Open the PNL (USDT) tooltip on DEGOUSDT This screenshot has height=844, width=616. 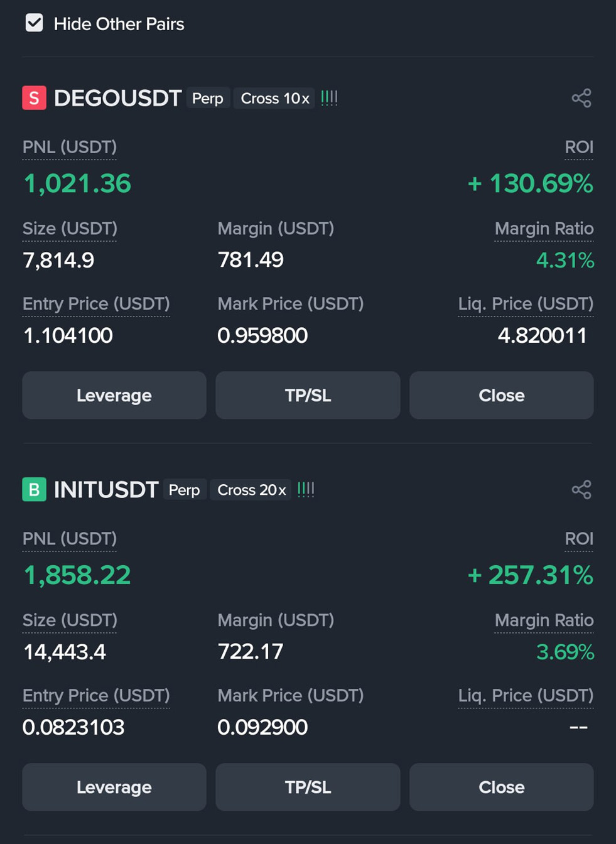coord(69,147)
